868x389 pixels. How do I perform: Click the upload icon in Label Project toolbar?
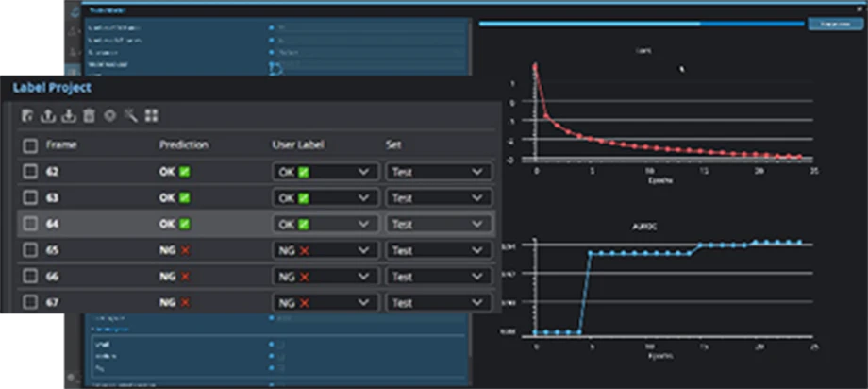[48, 115]
